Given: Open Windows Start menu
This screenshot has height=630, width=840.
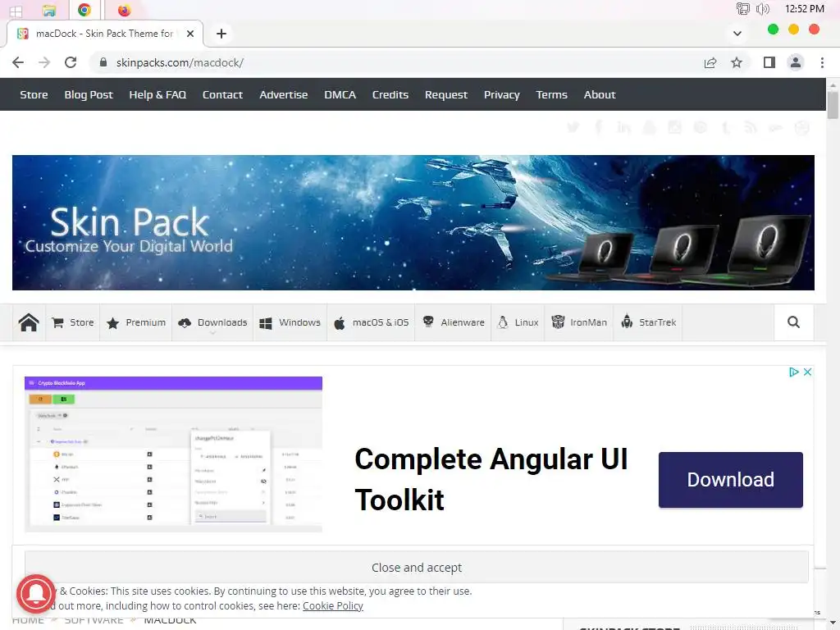Looking at the screenshot, I should tap(16, 10).
